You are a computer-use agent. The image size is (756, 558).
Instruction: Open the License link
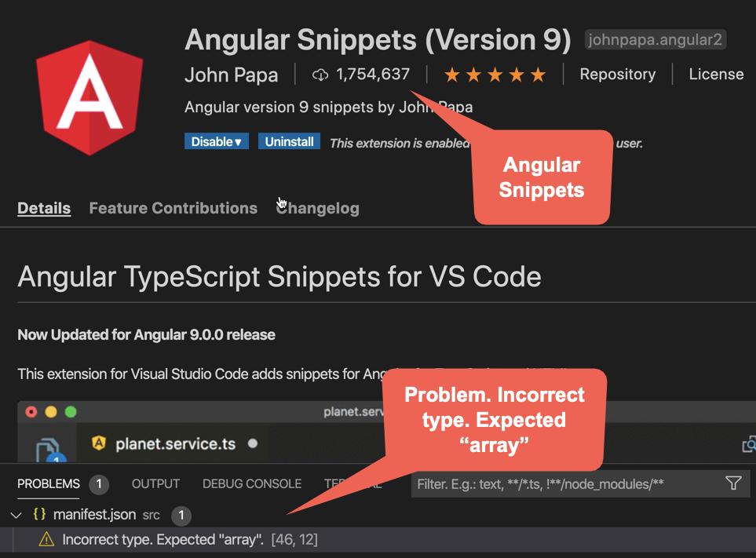716,75
